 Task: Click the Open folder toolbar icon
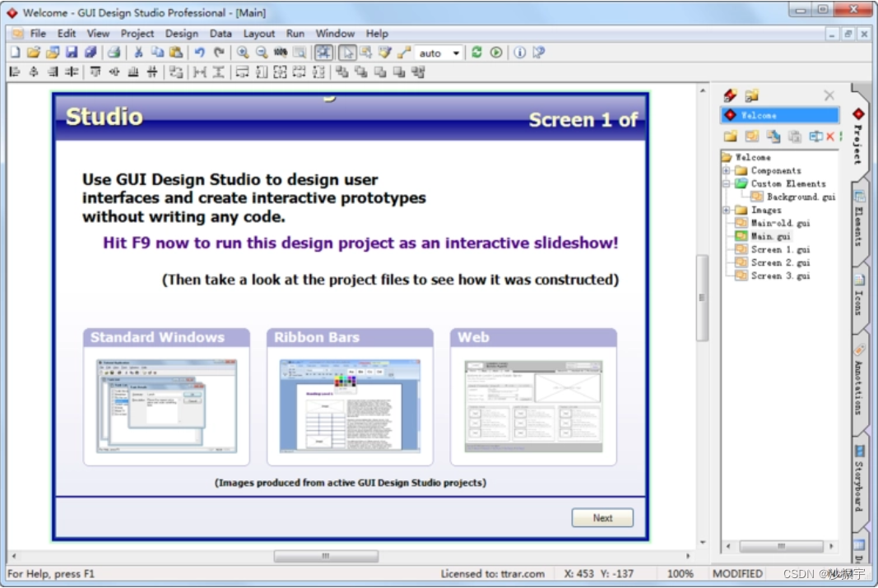tap(34, 53)
